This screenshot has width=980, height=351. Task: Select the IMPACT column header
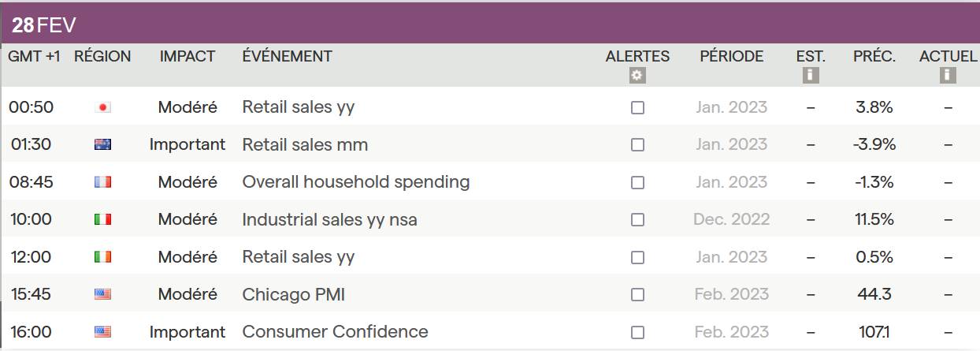187,56
